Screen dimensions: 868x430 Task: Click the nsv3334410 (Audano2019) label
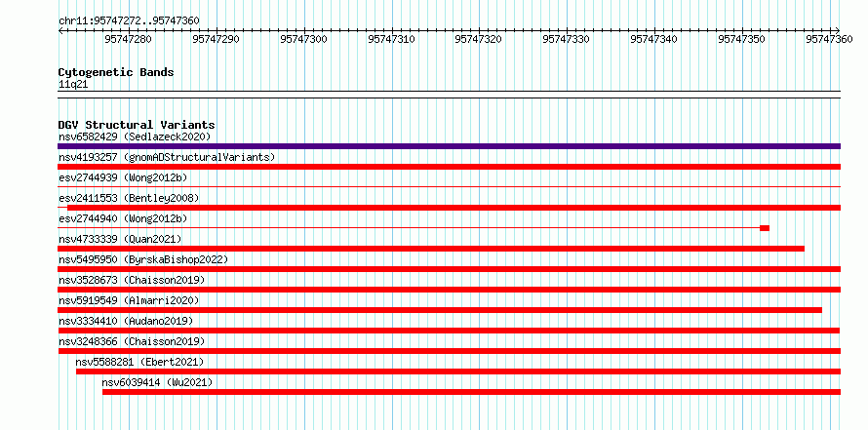tap(126, 321)
